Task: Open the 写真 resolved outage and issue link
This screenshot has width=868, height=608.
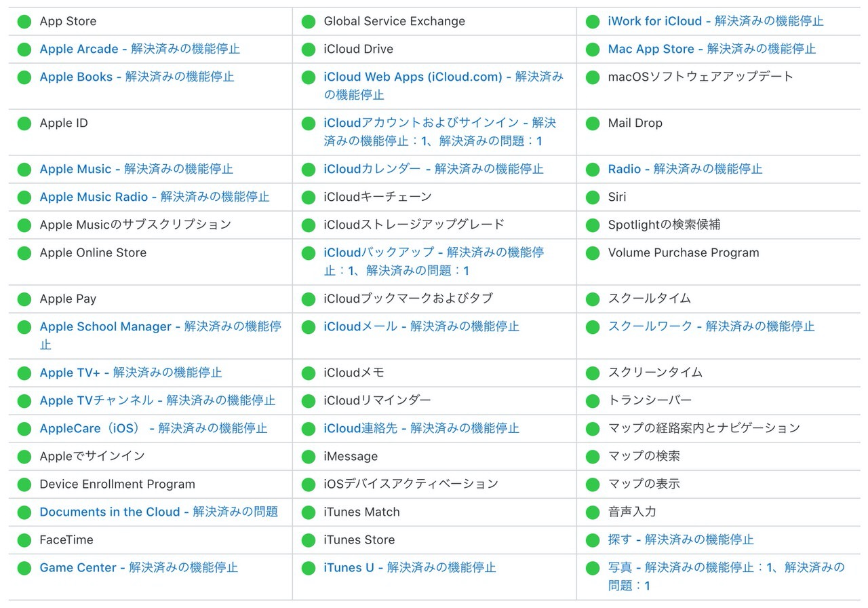Action: 726,576
